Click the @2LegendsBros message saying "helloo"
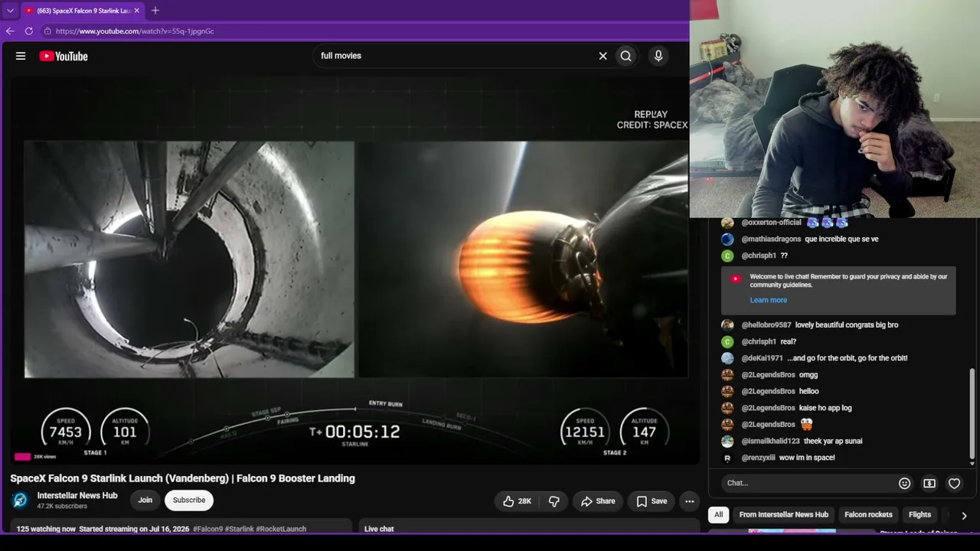The image size is (980, 551). coord(808,392)
